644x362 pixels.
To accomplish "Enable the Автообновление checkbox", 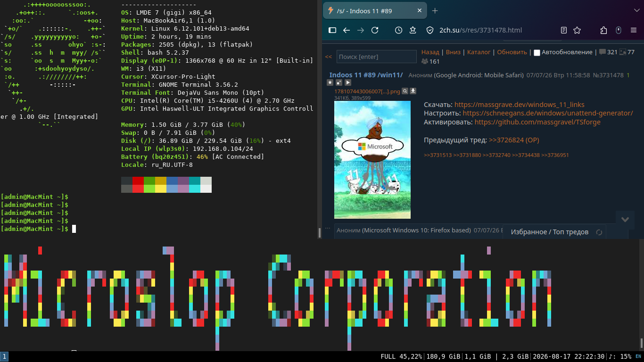I will (x=537, y=52).
